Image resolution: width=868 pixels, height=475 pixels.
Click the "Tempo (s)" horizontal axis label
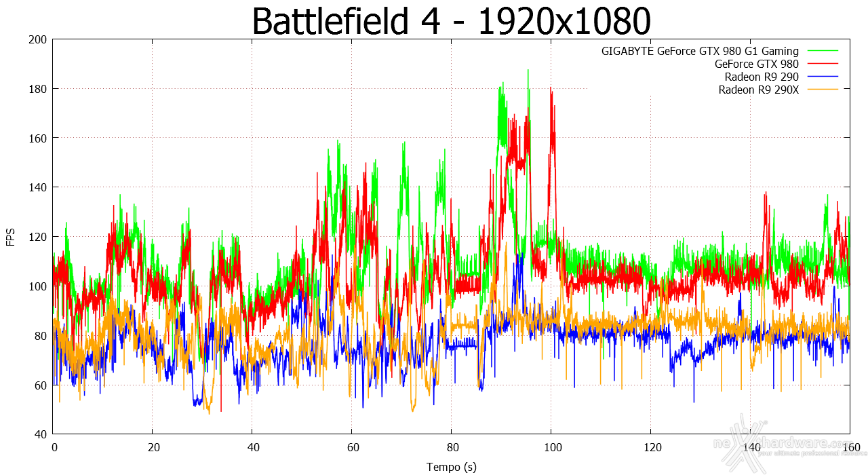pos(451,467)
